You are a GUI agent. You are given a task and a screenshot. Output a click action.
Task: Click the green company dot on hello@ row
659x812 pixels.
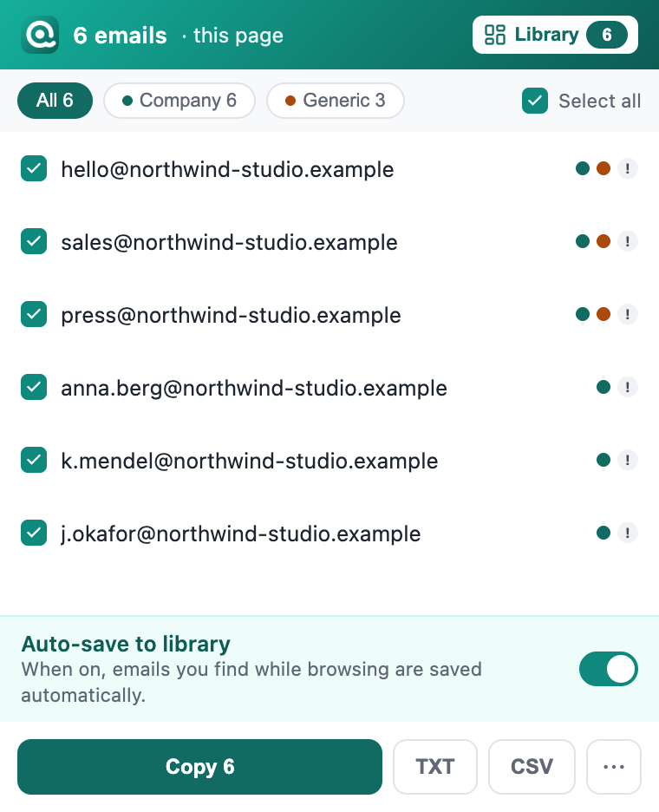click(x=583, y=168)
